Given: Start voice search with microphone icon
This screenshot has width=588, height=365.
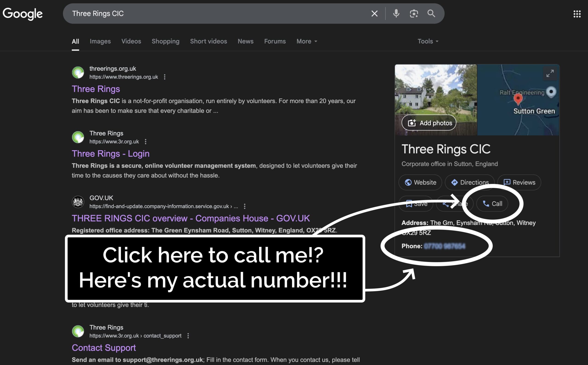Looking at the screenshot, I should tap(396, 14).
